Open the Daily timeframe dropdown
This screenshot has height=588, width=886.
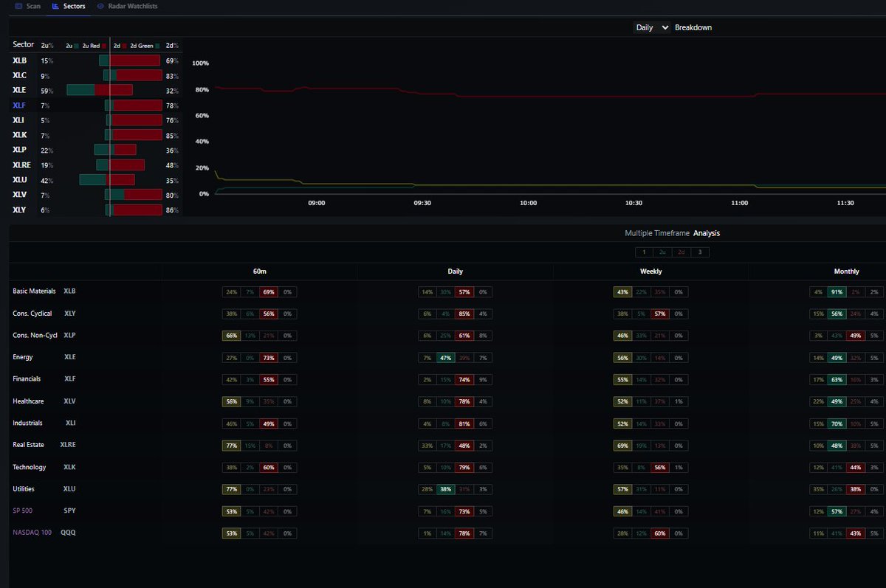point(650,27)
